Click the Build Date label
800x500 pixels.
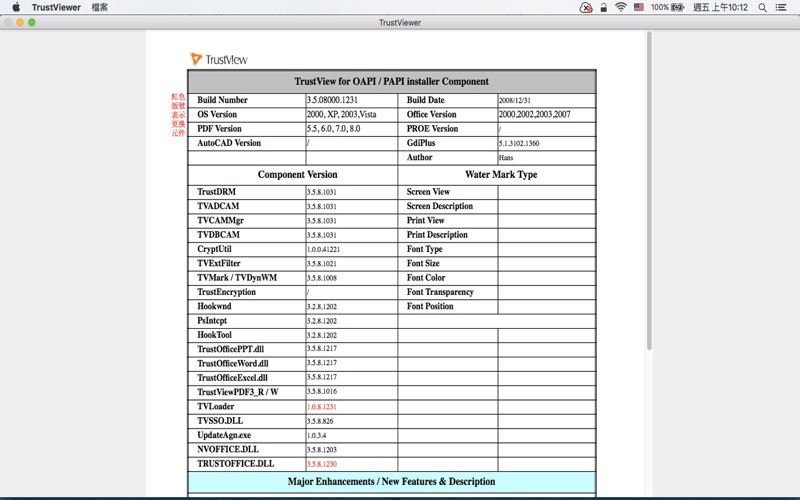point(426,100)
